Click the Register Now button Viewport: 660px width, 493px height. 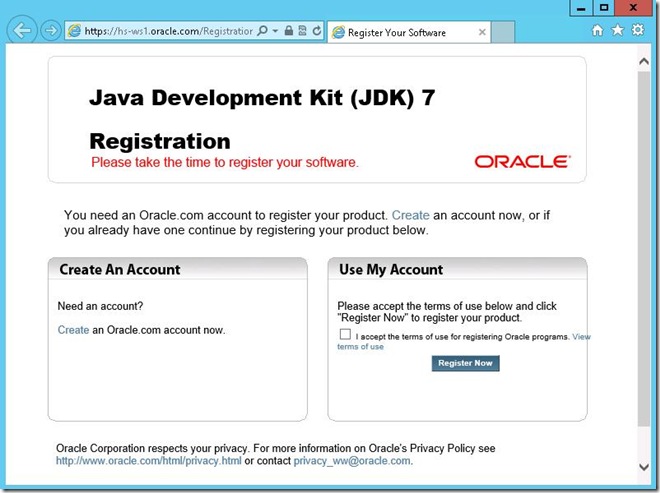coord(466,363)
